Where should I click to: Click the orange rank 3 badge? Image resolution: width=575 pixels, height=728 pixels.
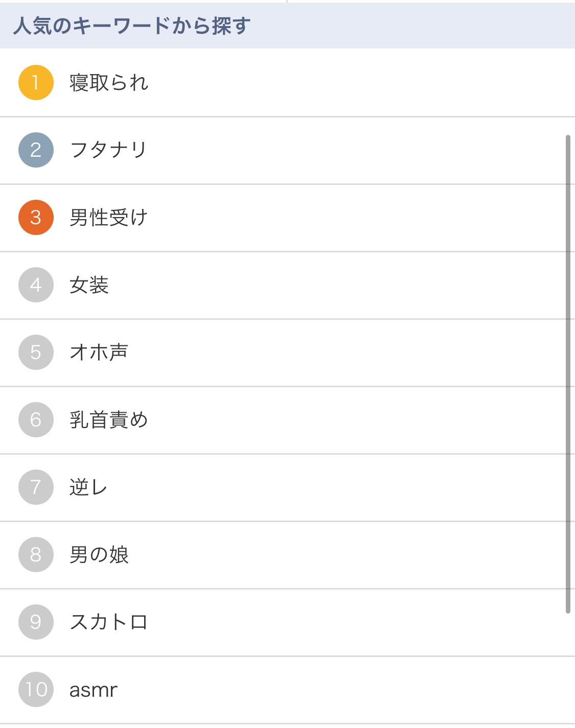pos(36,218)
